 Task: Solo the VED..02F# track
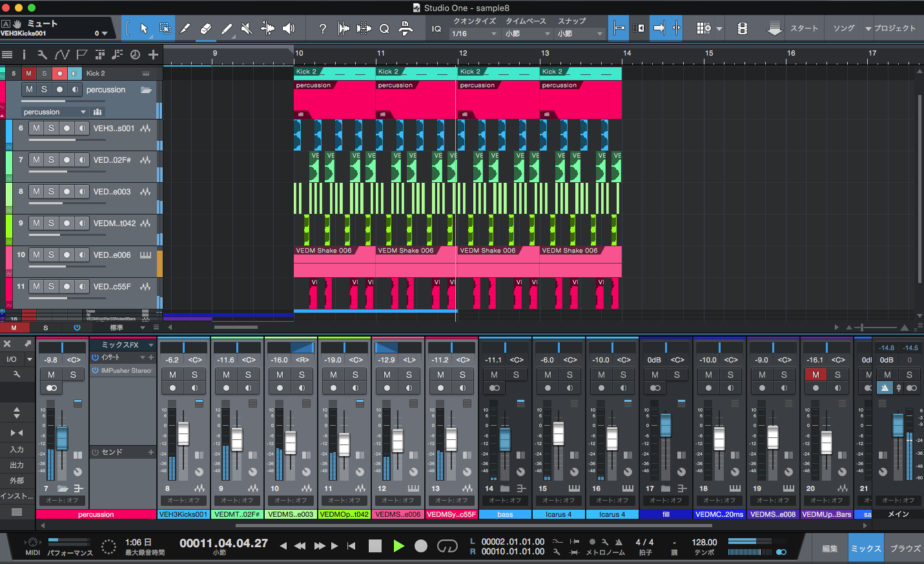click(x=51, y=160)
